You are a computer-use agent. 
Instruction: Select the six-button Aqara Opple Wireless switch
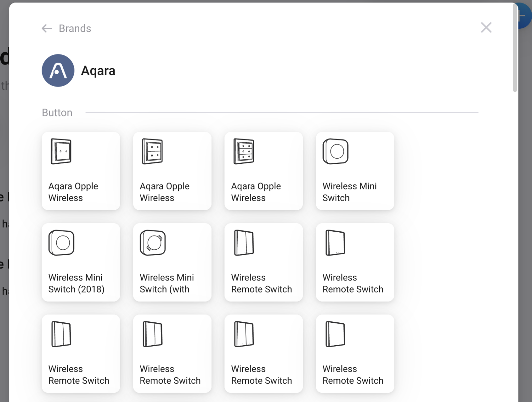pos(264,171)
